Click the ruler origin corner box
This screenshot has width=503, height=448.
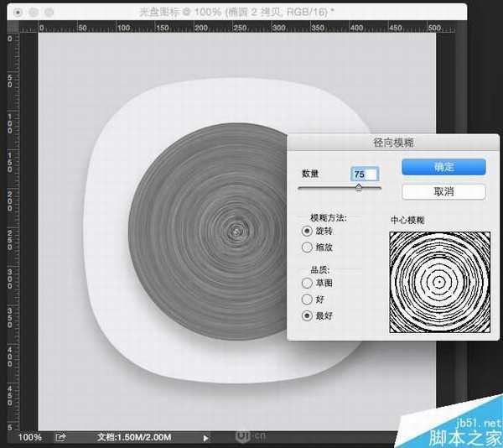(x=10, y=27)
